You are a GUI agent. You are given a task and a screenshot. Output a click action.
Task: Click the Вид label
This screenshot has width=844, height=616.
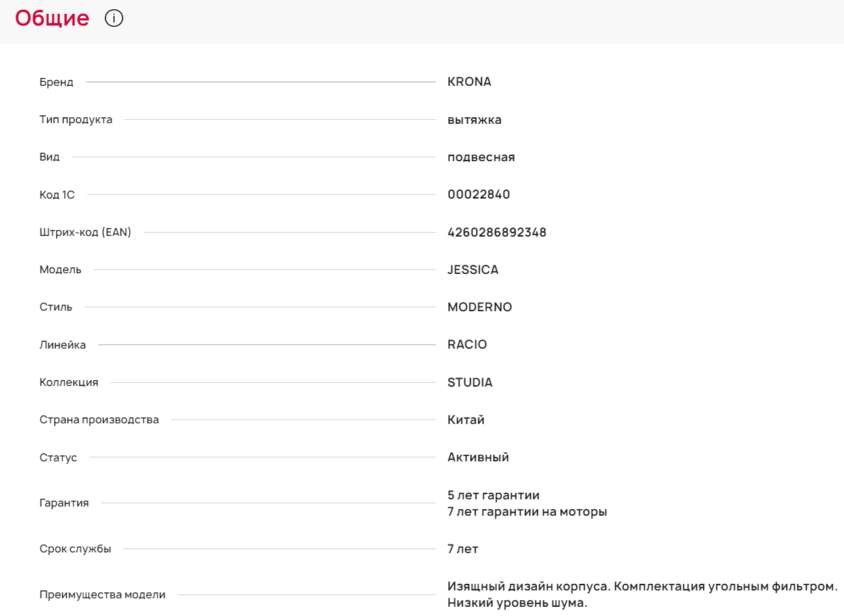[50, 157]
